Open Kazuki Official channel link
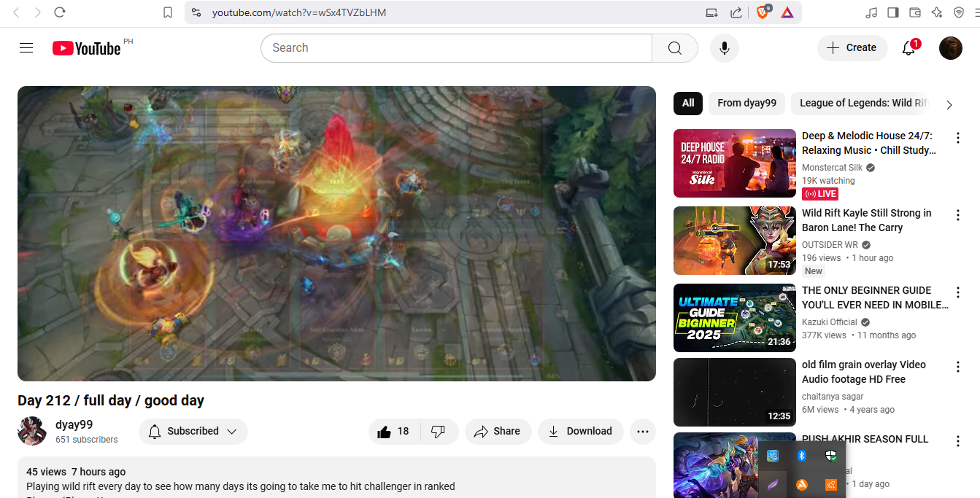The image size is (980, 498). coord(830,322)
